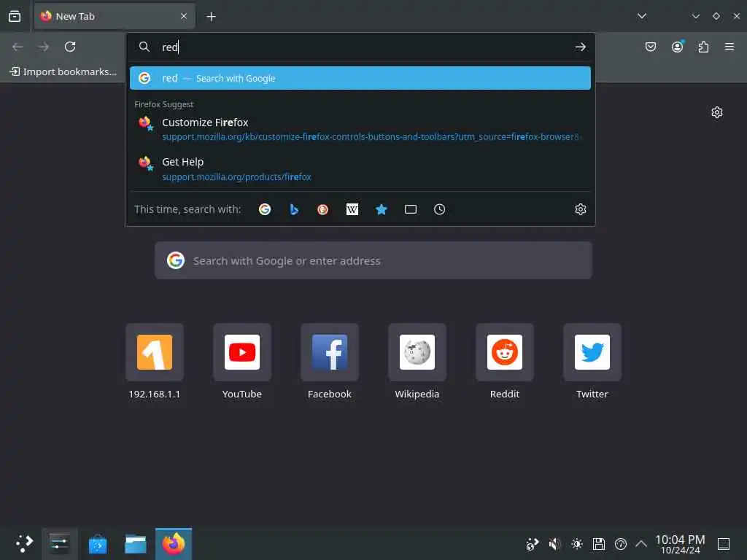
Task: Open the application hamburger menu
Action: click(729, 47)
